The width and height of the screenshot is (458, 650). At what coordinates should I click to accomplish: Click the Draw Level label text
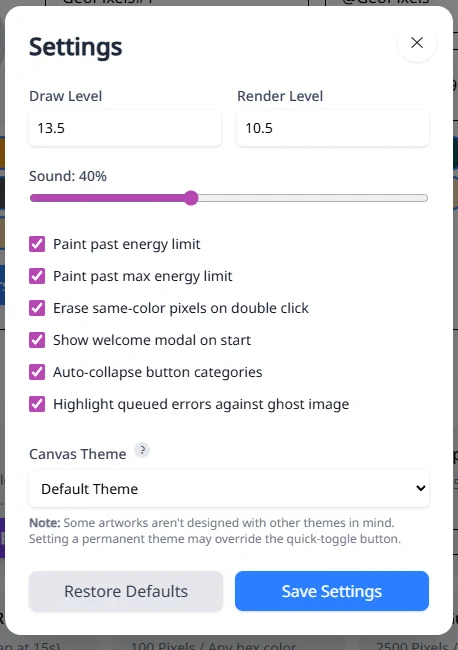[x=65, y=96]
